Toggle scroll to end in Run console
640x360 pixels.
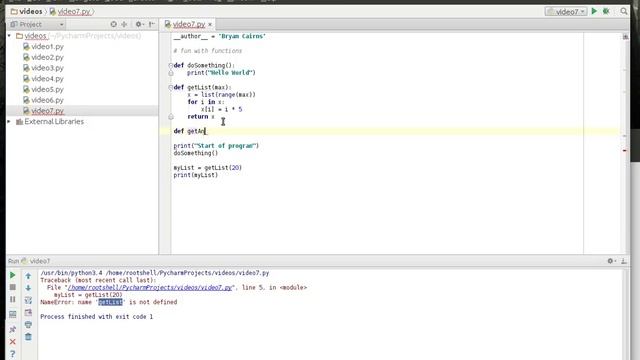(28, 313)
